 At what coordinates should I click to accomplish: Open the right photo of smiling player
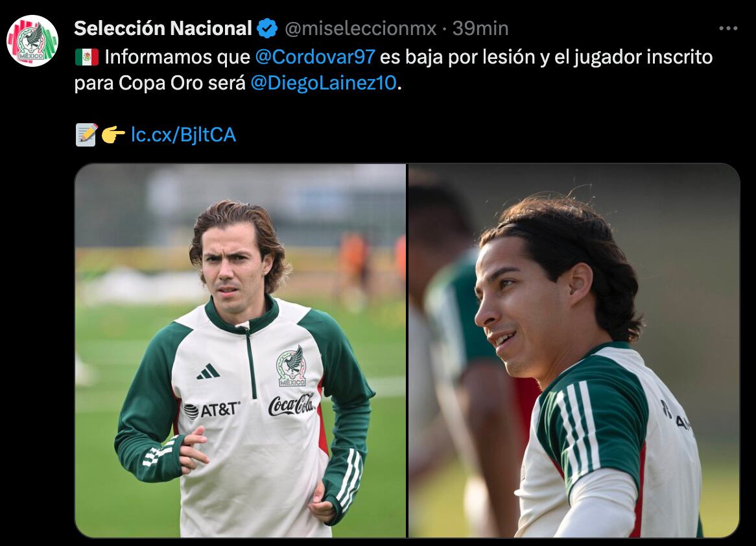574,351
